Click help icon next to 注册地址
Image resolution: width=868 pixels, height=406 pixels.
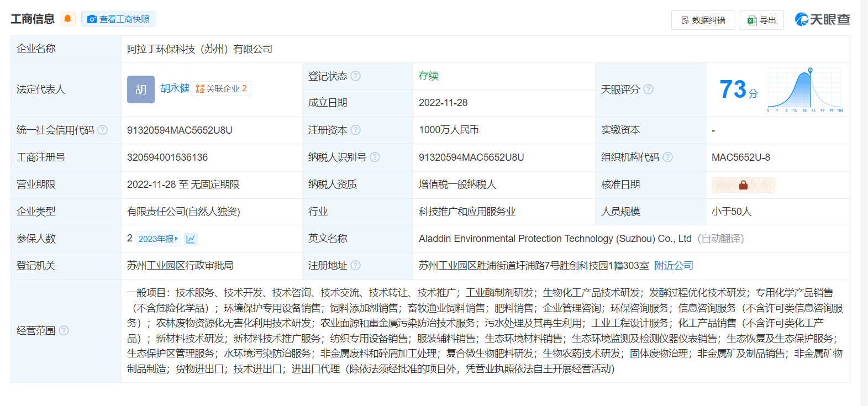[356, 265]
